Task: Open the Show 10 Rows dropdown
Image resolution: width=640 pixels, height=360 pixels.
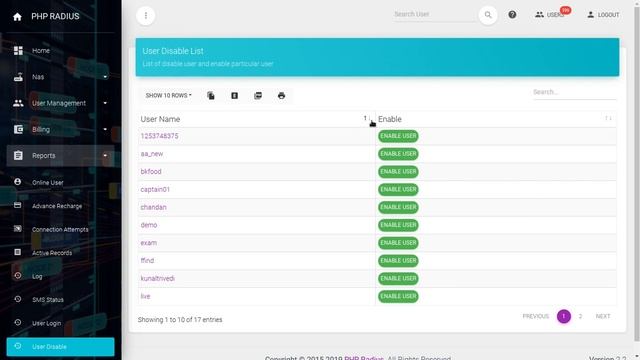Action: point(169,96)
